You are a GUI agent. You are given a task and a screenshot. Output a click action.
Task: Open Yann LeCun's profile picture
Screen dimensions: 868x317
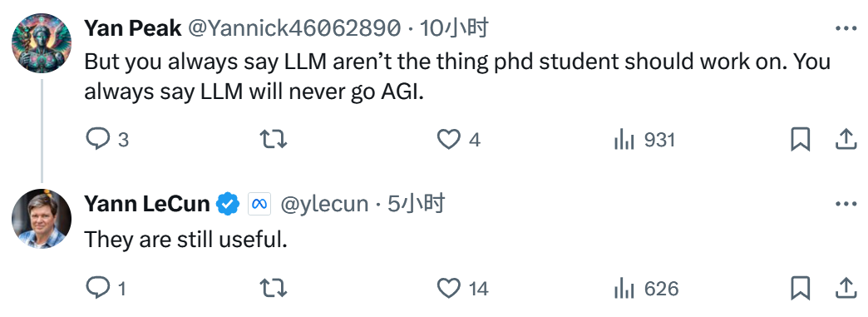(x=42, y=218)
